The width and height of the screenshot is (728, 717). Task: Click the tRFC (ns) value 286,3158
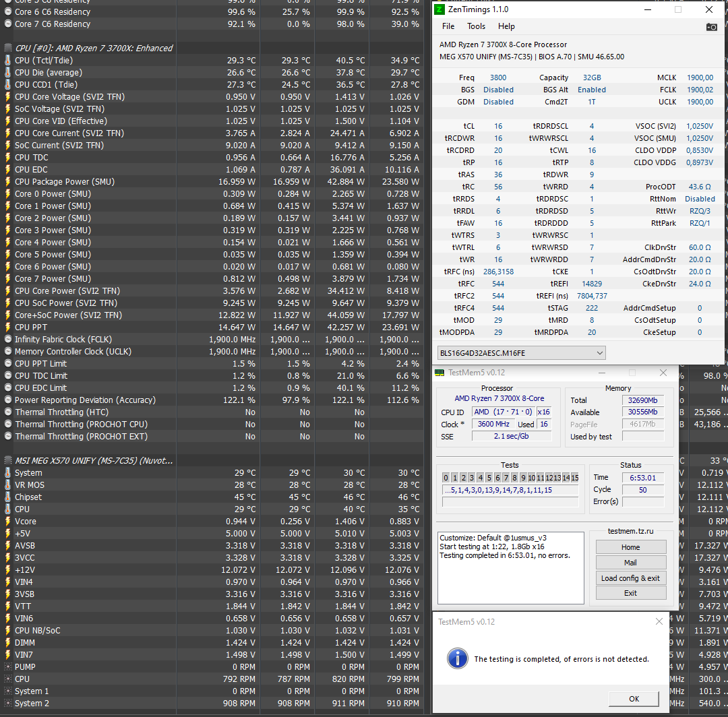click(498, 272)
